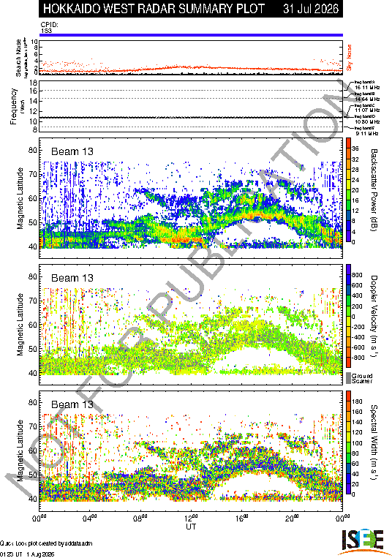Click the red Sky Noise label
This screenshot has height=558, width=392.
coord(350,57)
